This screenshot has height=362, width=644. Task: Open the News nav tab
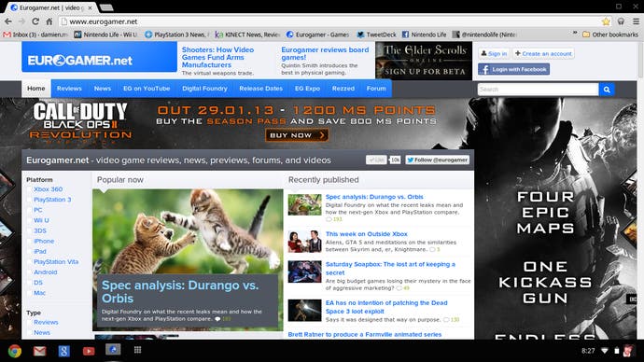click(103, 89)
